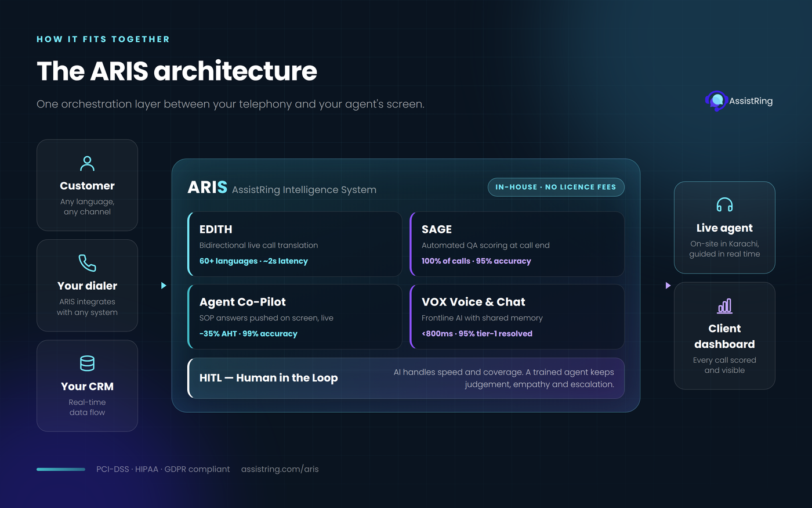This screenshot has width=812, height=508.
Task: Click Every call scored and visible text
Action: pyautogui.click(x=724, y=365)
